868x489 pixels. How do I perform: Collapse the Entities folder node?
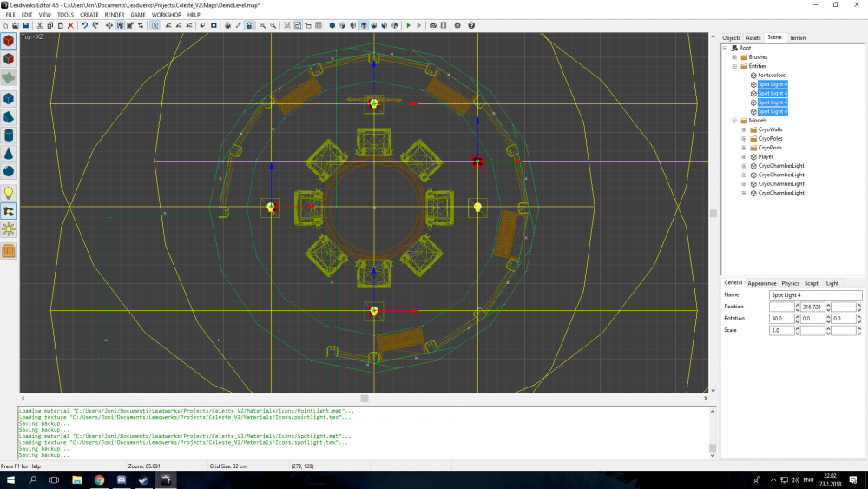tap(734, 66)
